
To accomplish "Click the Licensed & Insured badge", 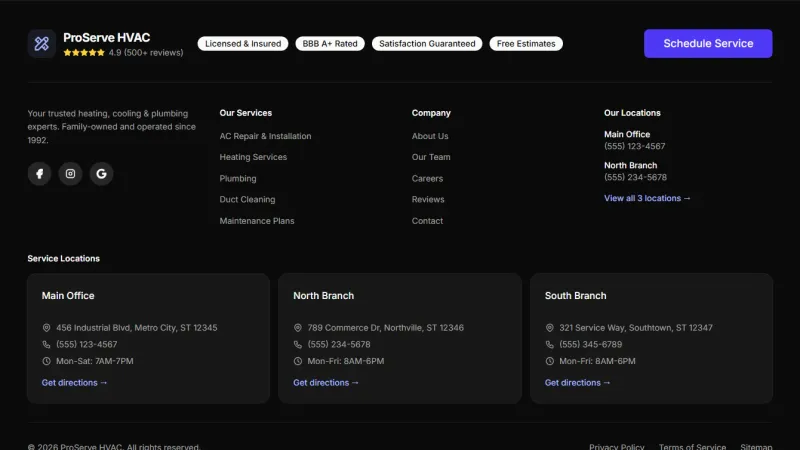I will [243, 44].
